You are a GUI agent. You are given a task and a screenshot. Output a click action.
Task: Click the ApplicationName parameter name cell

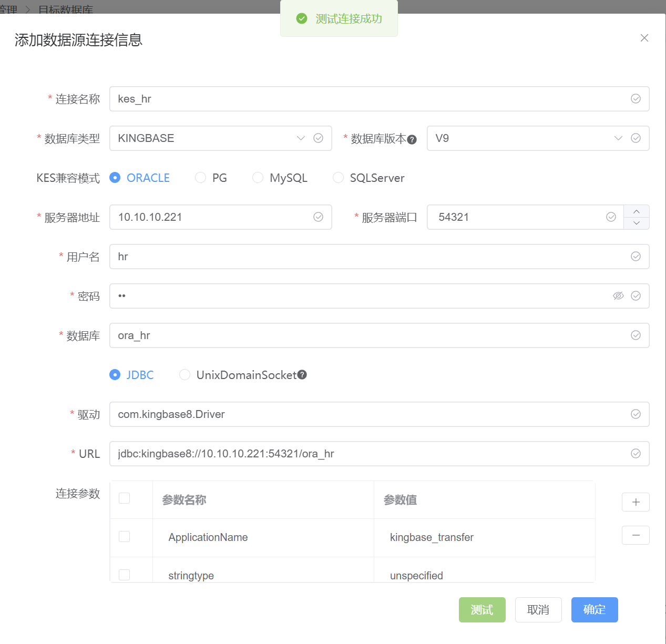click(263, 537)
